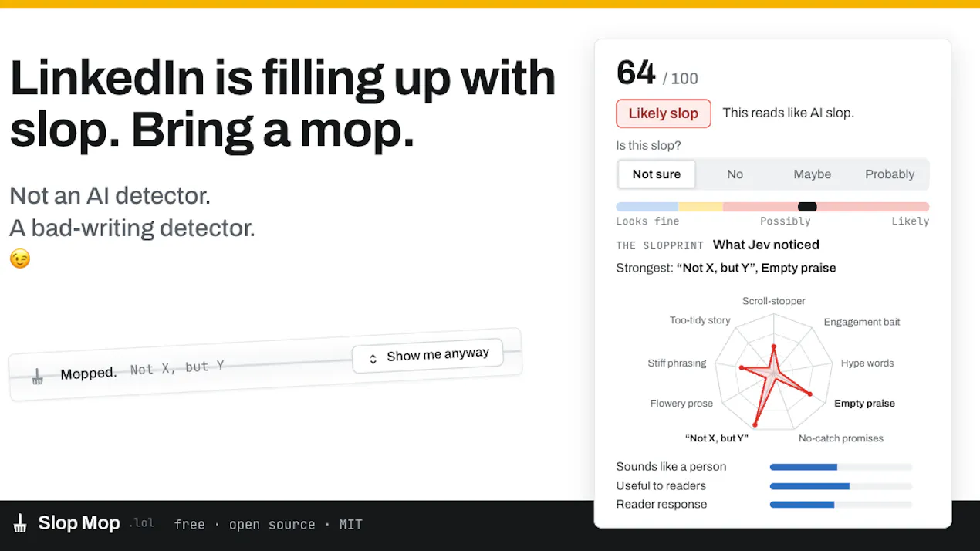This screenshot has width=980, height=551.
Task: Click the Strongest summary line
Action: pyautogui.click(x=726, y=268)
